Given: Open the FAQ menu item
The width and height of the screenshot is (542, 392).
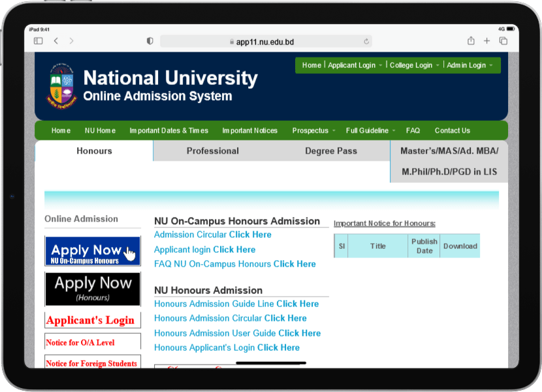Looking at the screenshot, I should (413, 131).
